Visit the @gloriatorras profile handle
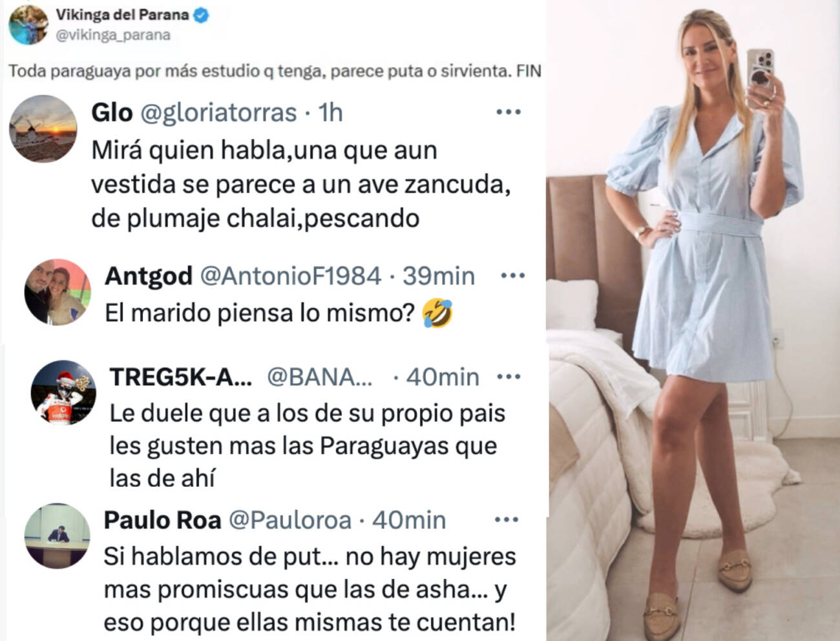This screenshot has height=641, width=840. click(218, 112)
